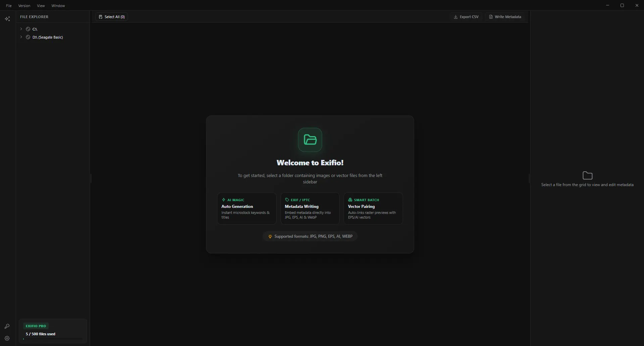Screen dimensions: 644x346
Task: Click the D:\ Seagate Basic drive icon
Action: 28,37
